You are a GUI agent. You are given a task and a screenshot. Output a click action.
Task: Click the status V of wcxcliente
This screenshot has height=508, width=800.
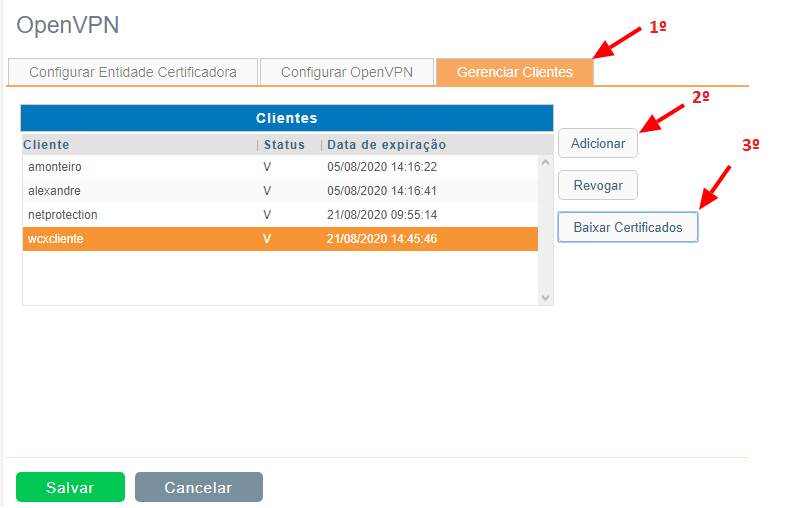pyautogui.click(x=267, y=239)
